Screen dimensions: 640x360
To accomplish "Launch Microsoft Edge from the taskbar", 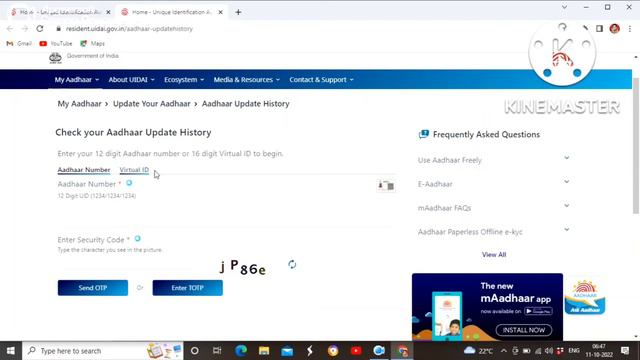I will click(241, 351).
